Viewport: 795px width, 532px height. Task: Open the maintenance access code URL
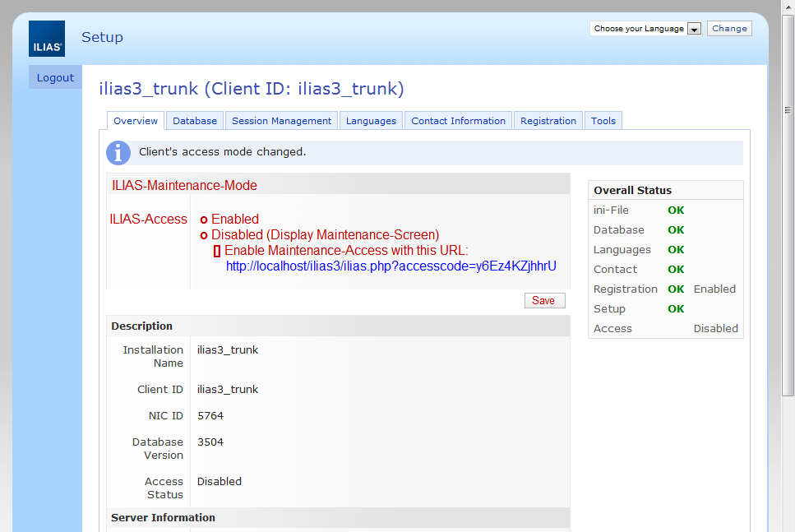[391, 266]
